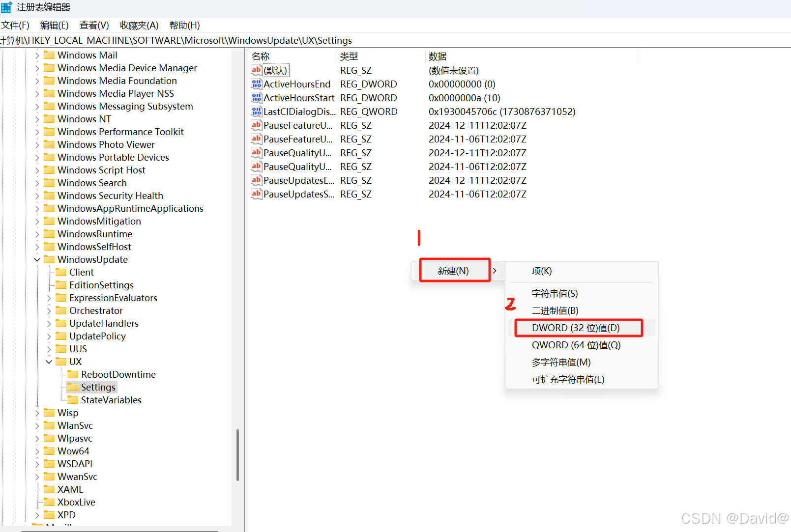Select the ActiveHoursStart value icon
Image resolution: width=791 pixels, height=532 pixels.
click(256, 98)
